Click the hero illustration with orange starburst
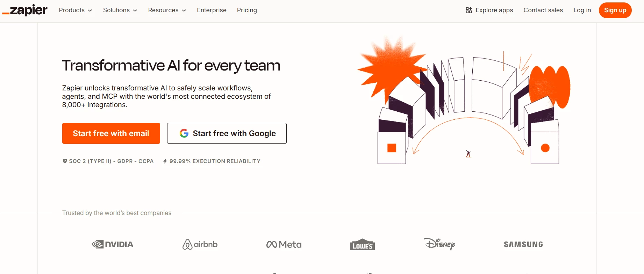Screen dimensions: 644x274 pos(464,101)
